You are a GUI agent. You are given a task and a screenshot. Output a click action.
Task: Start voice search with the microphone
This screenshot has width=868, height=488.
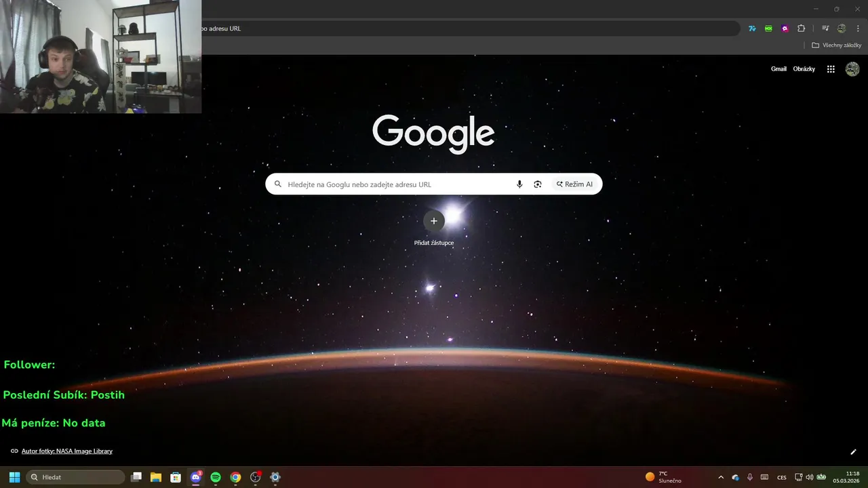pos(519,184)
